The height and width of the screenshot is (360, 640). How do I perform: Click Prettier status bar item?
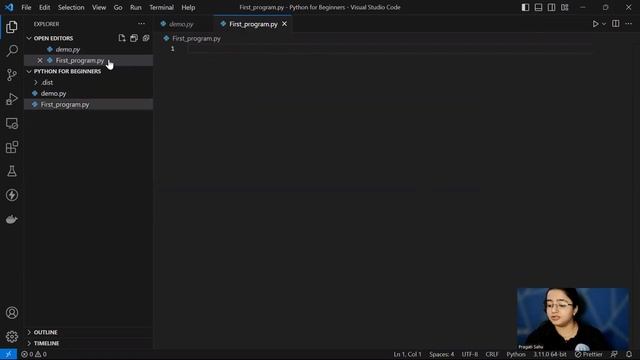588,354
